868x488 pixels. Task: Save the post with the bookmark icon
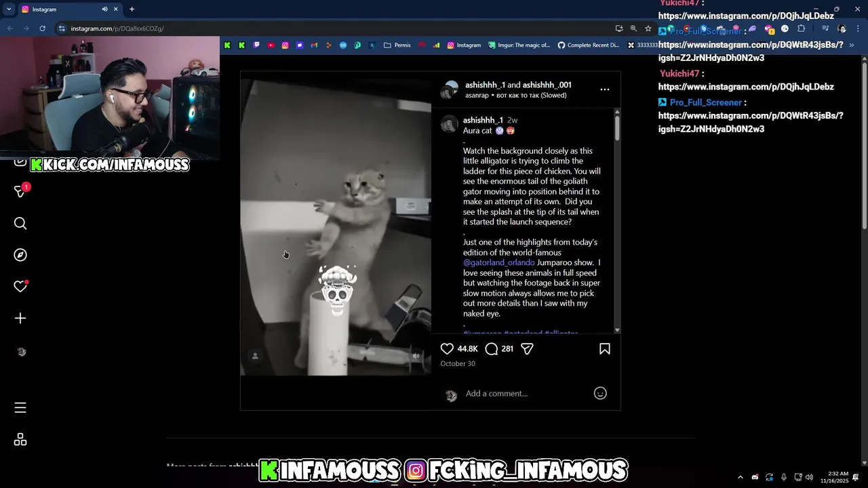pos(605,349)
